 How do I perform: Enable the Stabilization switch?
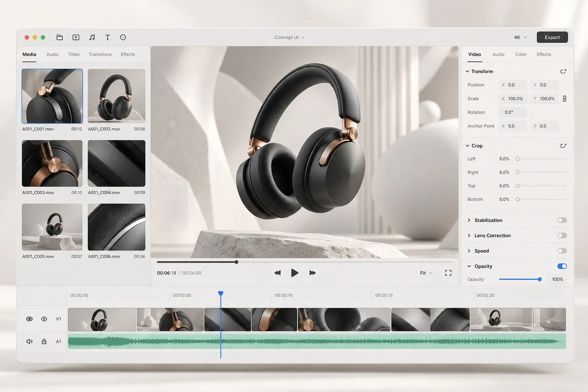pyautogui.click(x=562, y=220)
